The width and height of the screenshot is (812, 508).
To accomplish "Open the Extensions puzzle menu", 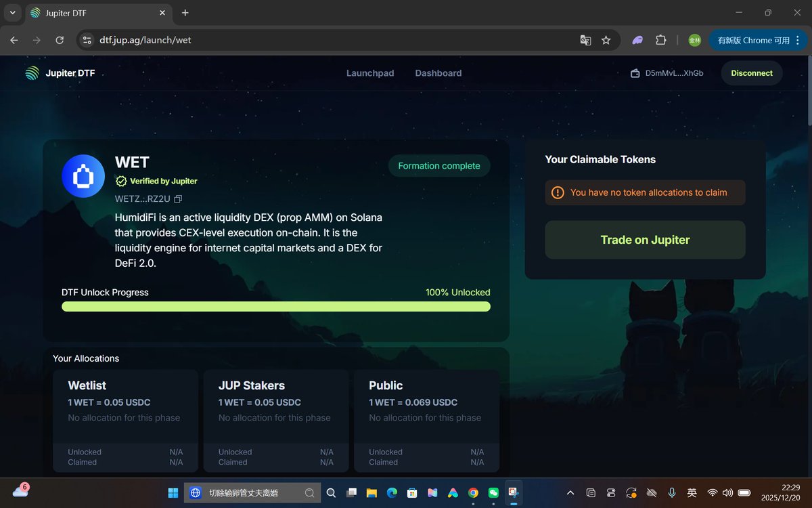I will pyautogui.click(x=661, y=40).
